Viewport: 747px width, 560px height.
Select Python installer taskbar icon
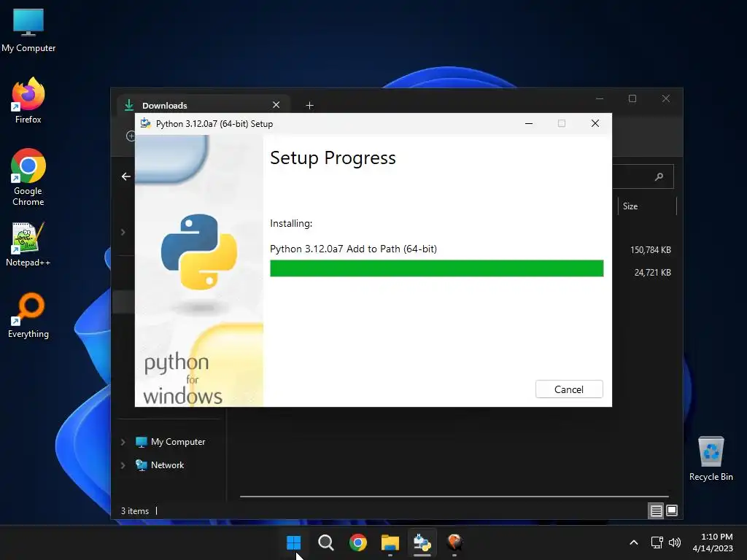(x=422, y=542)
